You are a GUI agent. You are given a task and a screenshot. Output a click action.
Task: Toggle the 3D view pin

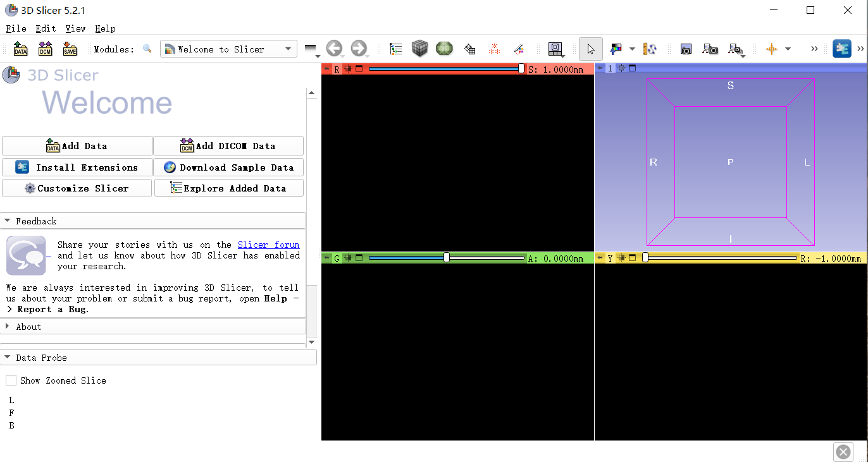coord(600,68)
